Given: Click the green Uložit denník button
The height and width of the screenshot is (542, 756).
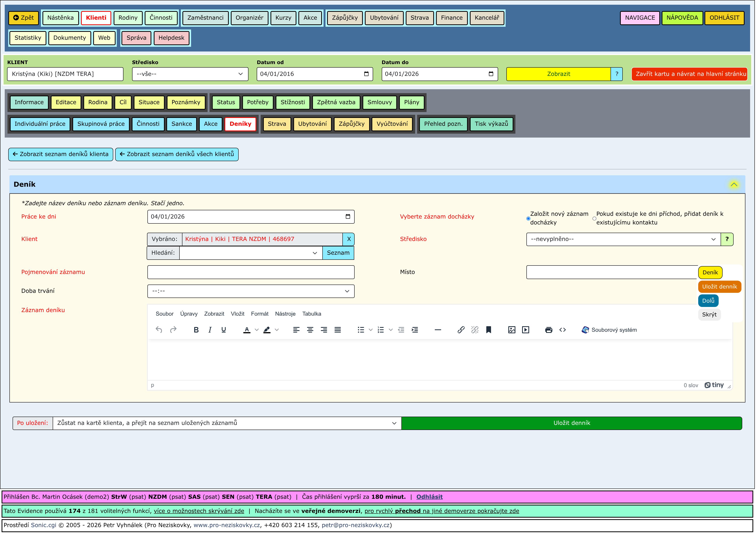Looking at the screenshot, I should coord(571,423).
